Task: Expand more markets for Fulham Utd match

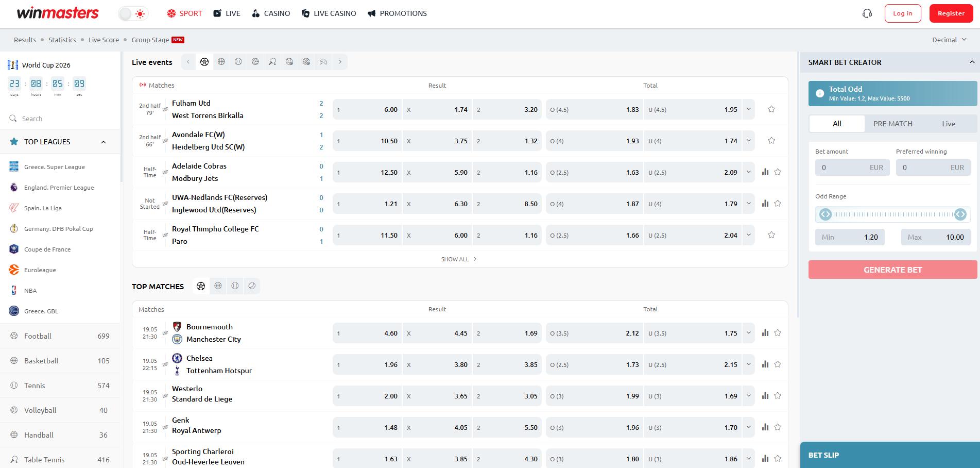Action: pos(749,109)
